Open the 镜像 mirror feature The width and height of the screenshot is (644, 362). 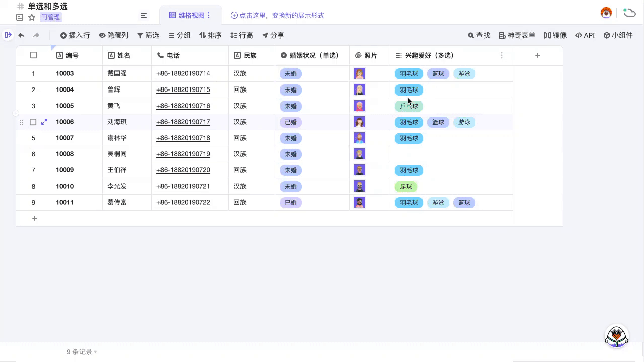pyautogui.click(x=555, y=35)
